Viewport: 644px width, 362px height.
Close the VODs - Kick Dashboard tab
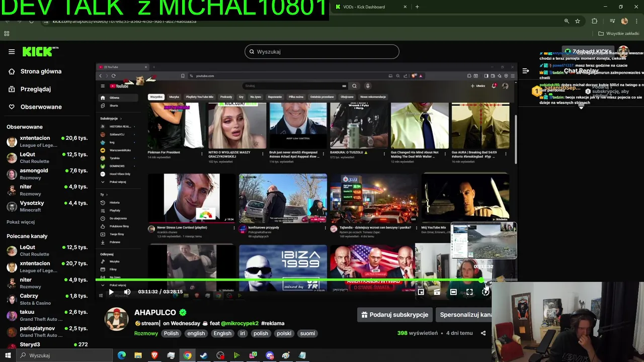(405, 7)
